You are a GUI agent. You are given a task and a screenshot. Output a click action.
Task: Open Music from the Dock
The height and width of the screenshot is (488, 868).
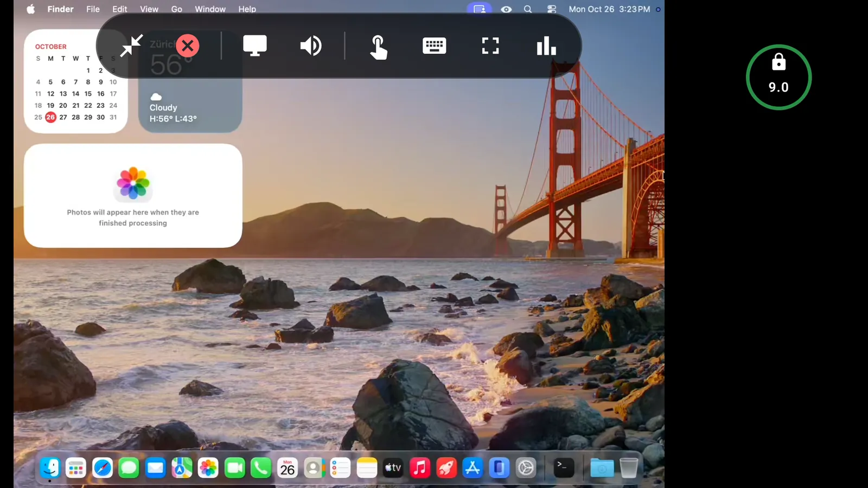420,467
